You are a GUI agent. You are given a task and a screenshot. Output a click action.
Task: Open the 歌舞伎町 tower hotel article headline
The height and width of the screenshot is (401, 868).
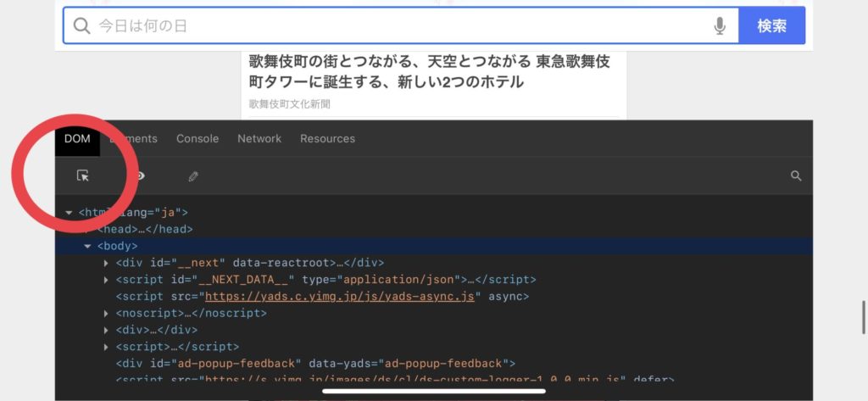(429, 72)
